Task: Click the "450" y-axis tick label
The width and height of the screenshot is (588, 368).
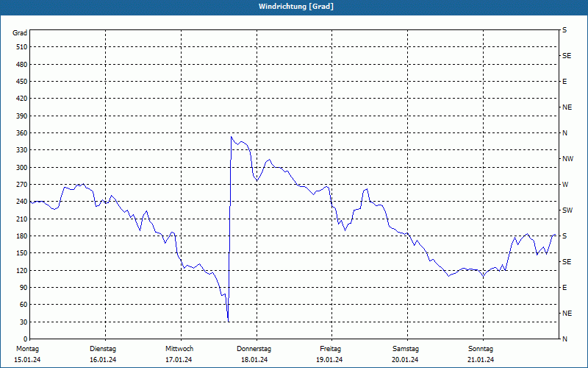Action: 22,82
